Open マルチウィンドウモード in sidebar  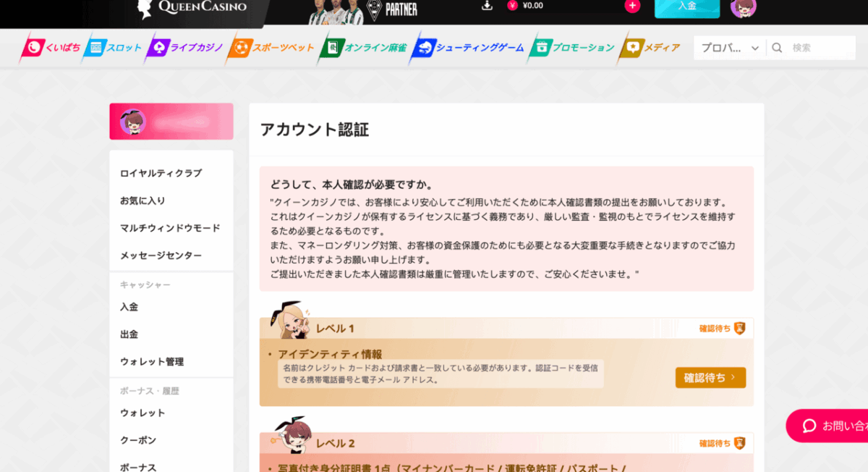171,228
